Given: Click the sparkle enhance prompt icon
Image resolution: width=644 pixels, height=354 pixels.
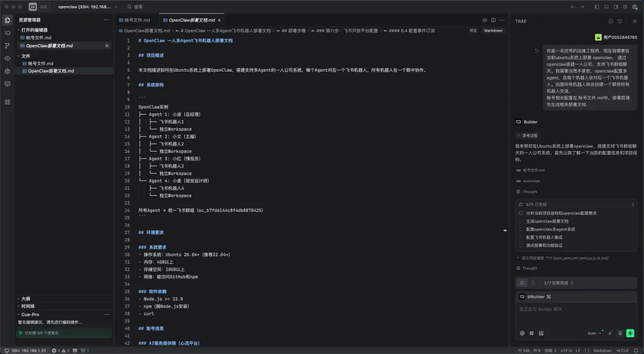Looking at the screenshot, I should click(610, 334).
